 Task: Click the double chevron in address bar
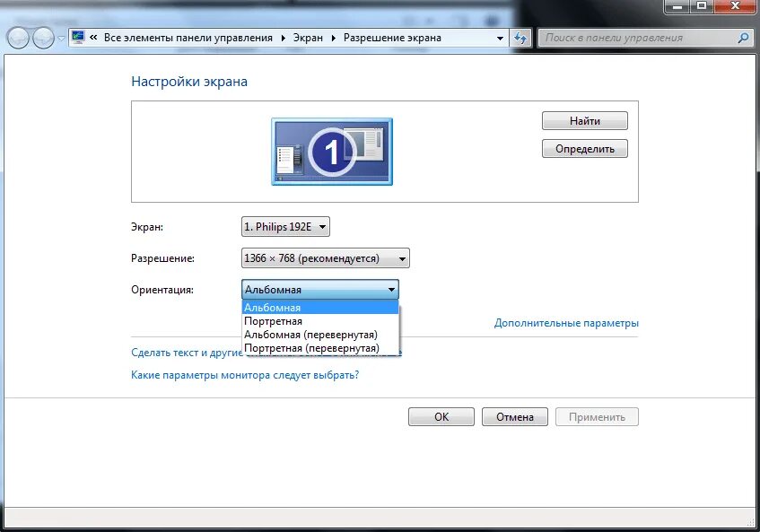click(93, 38)
